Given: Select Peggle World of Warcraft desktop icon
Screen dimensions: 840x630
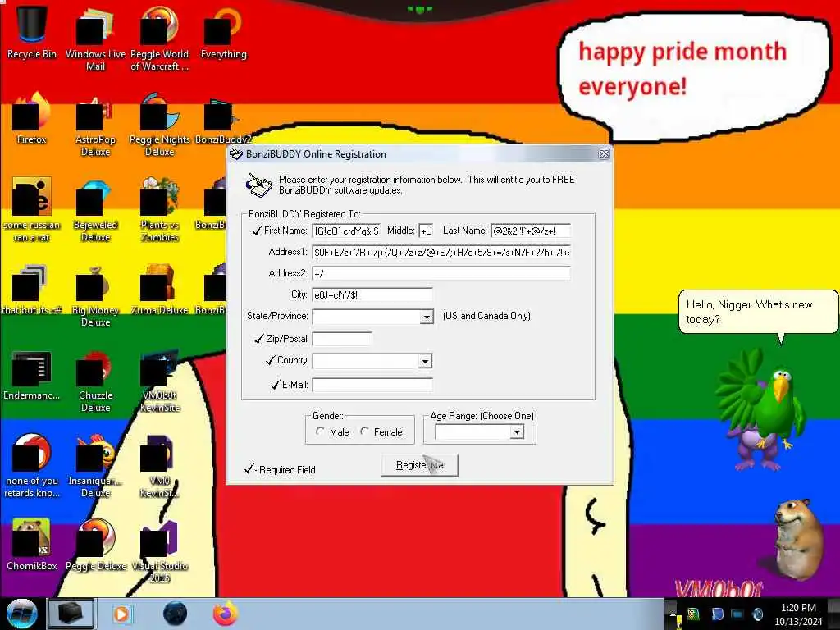Looking at the screenshot, I should (x=159, y=38).
